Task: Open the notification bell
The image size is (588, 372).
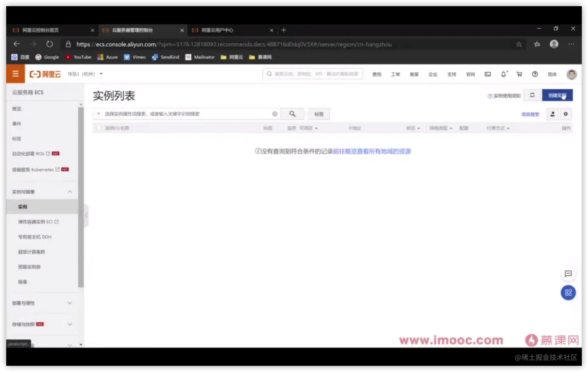Action: pos(504,74)
